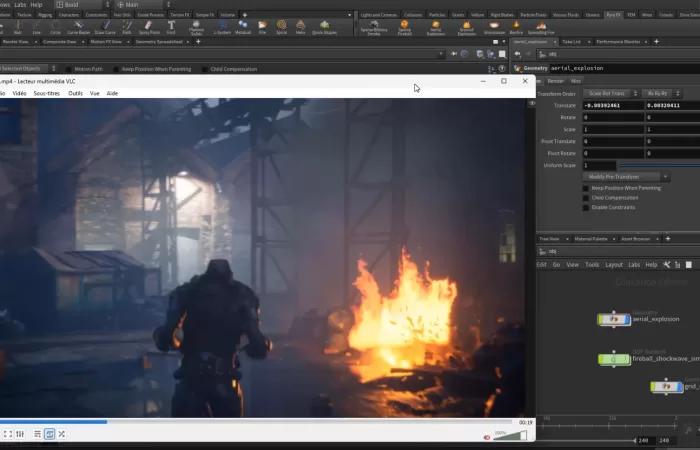
Task: Select the L-System shelf tool
Action: tap(222, 27)
